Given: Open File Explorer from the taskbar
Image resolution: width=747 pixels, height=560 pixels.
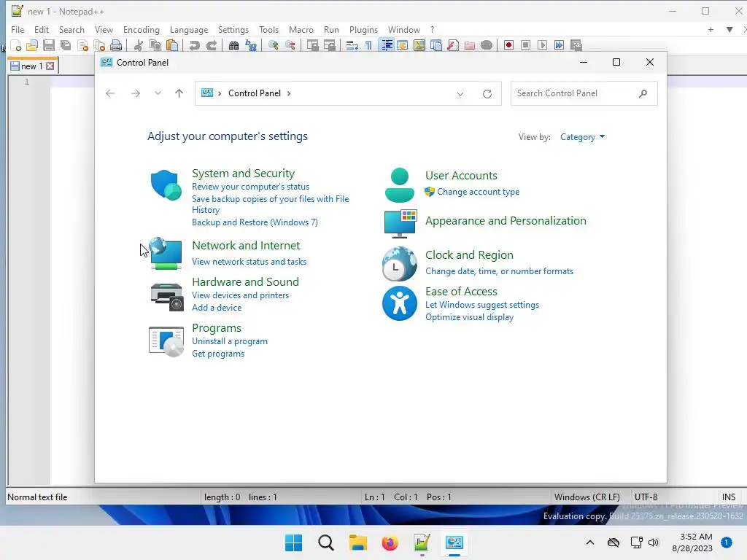Looking at the screenshot, I should point(357,542).
